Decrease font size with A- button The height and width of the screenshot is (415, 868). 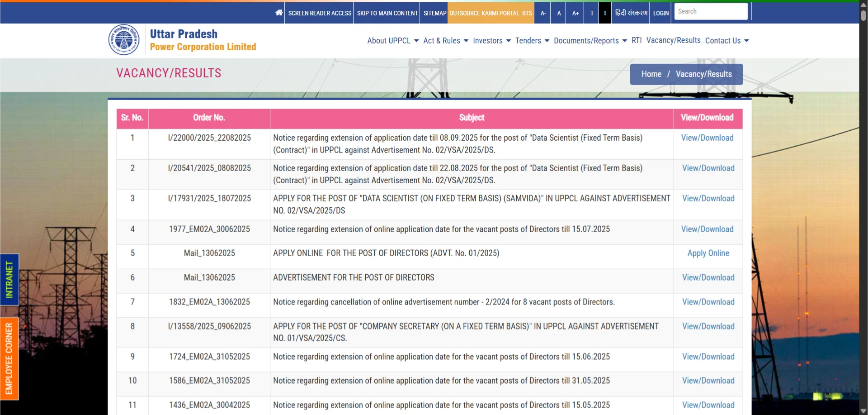(x=543, y=13)
